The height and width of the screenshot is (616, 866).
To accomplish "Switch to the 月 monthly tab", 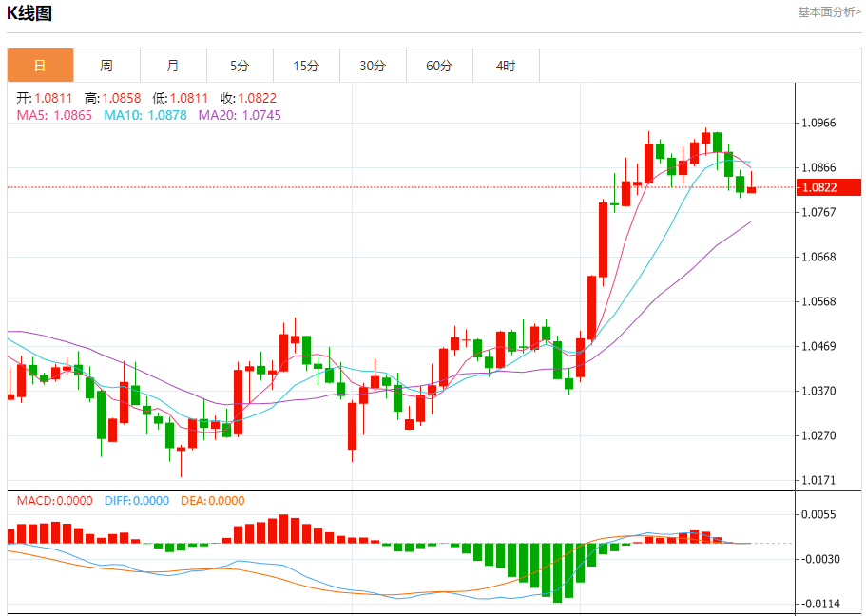I will [173, 66].
